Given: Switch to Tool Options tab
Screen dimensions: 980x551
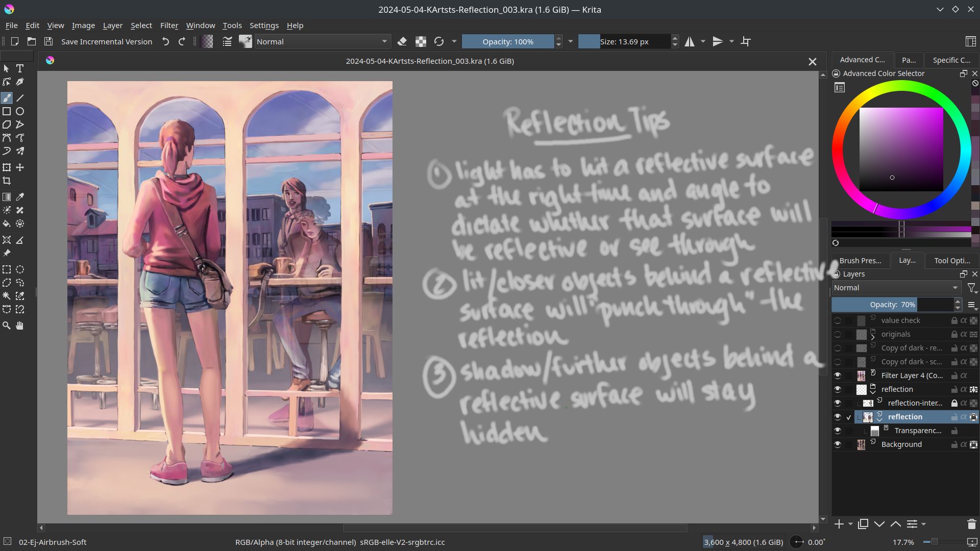Looking at the screenshot, I should pyautogui.click(x=951, y=260).
